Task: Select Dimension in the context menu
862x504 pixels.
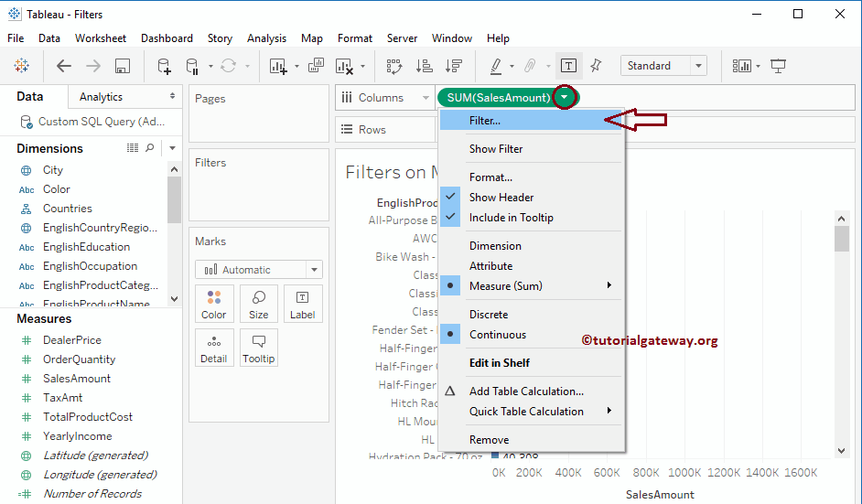Action: pos(532,246)
